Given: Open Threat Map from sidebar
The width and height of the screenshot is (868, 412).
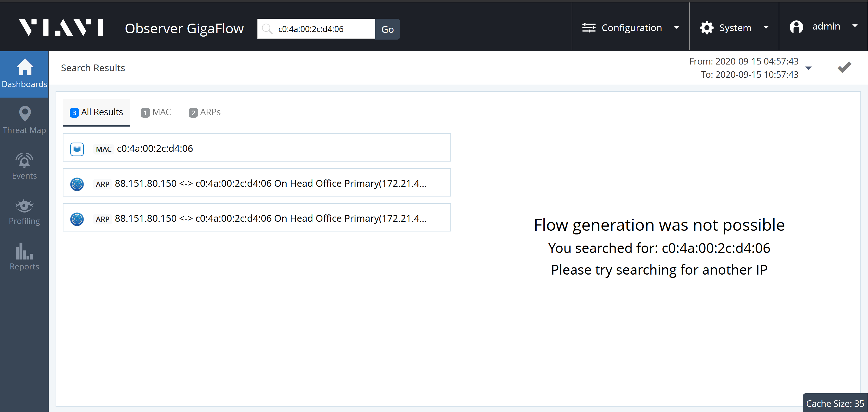Looking at the screenshot, I should pyautogui.click(x=24, y=120).
